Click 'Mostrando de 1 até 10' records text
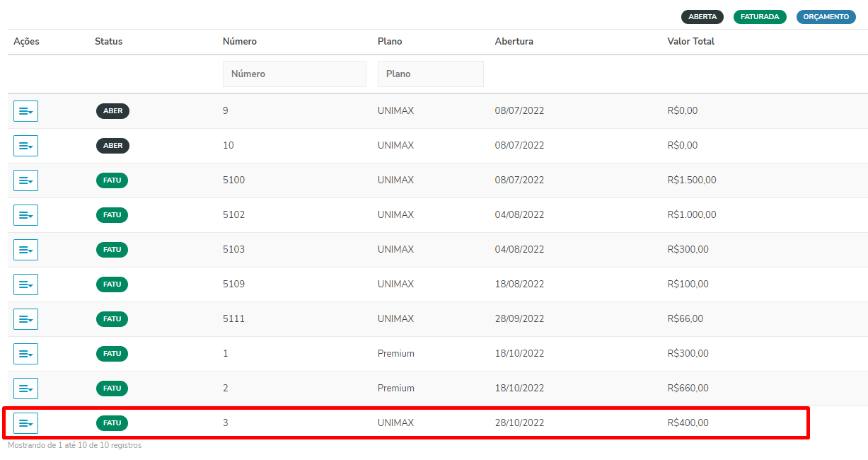 (75, 446)
